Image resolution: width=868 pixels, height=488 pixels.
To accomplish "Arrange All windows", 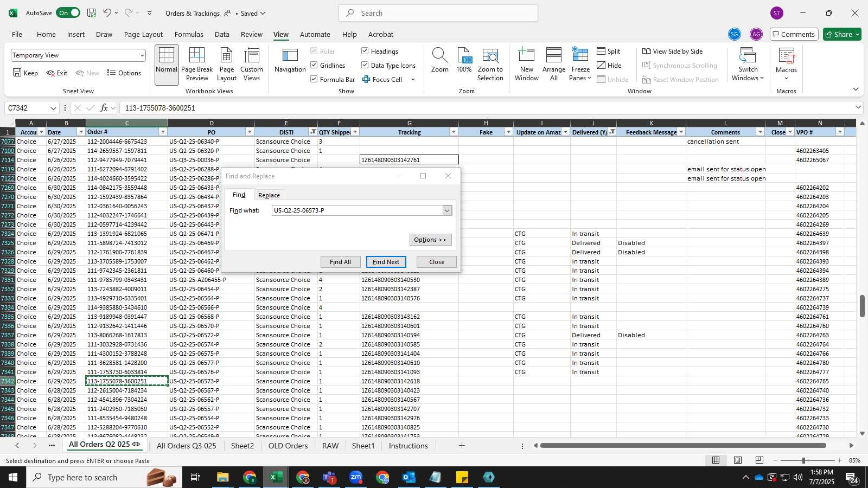I will pos(553,65).
